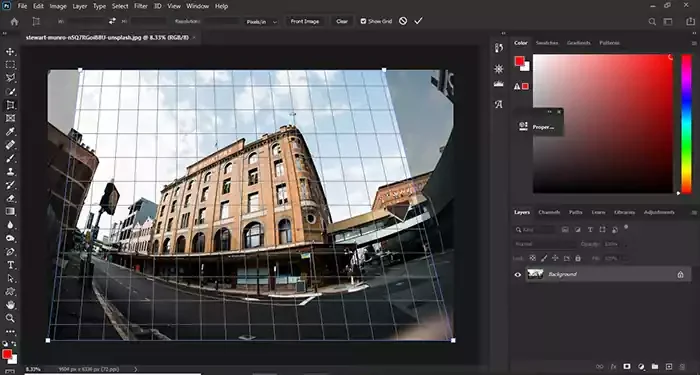
Task: Select the Zoom tool
Action: point(10,318)
